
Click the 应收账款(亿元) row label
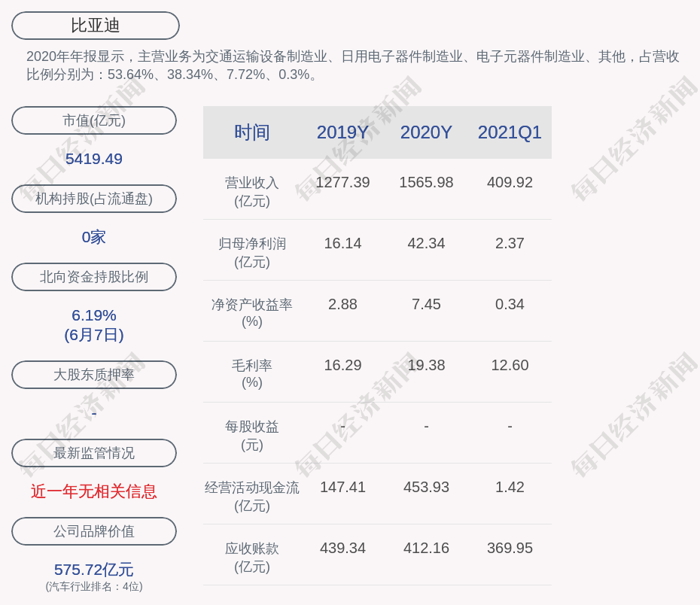click(x=252, y=558)
